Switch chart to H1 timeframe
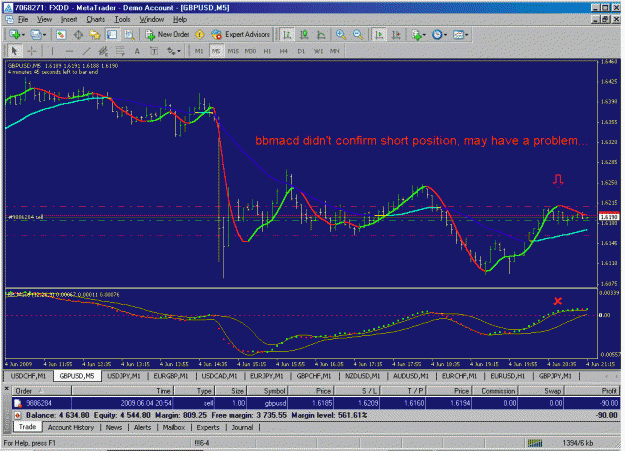625x451 pixels. click(x=267, y=51)
